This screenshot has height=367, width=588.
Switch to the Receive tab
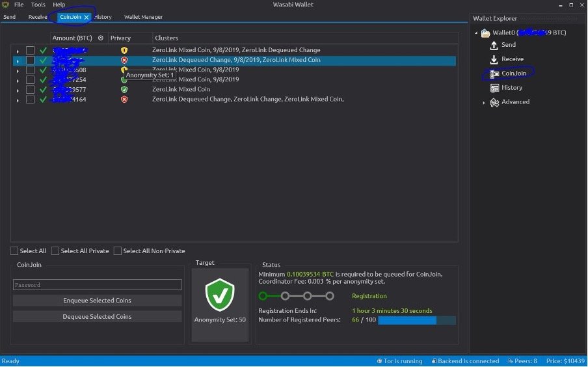click(x=38, y=17)
